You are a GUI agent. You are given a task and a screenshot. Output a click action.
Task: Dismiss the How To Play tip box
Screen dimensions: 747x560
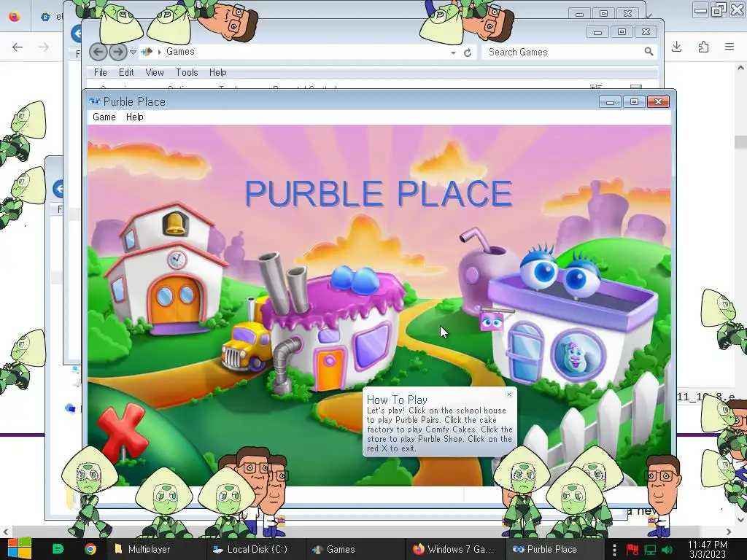click(509, 394)
